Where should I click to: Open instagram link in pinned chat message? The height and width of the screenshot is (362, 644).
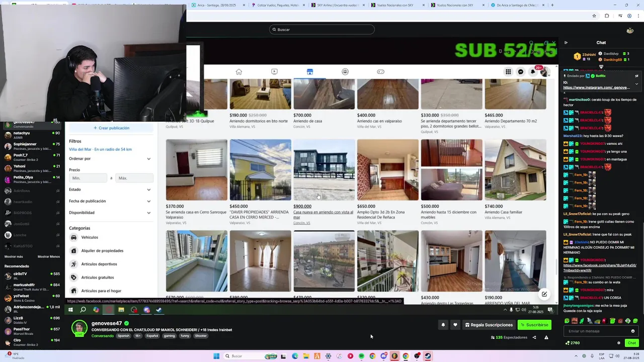tap(596, 87)
